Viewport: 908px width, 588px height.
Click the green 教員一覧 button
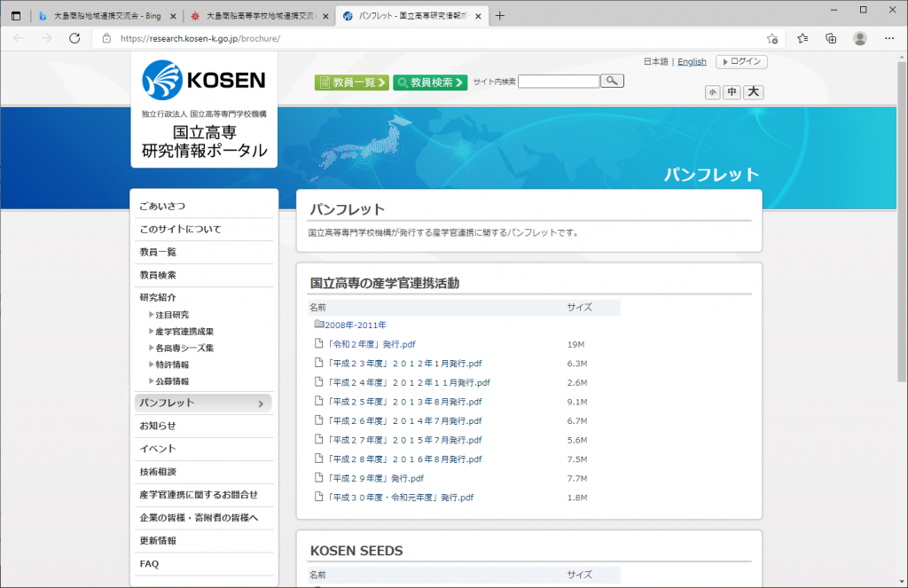351,82
